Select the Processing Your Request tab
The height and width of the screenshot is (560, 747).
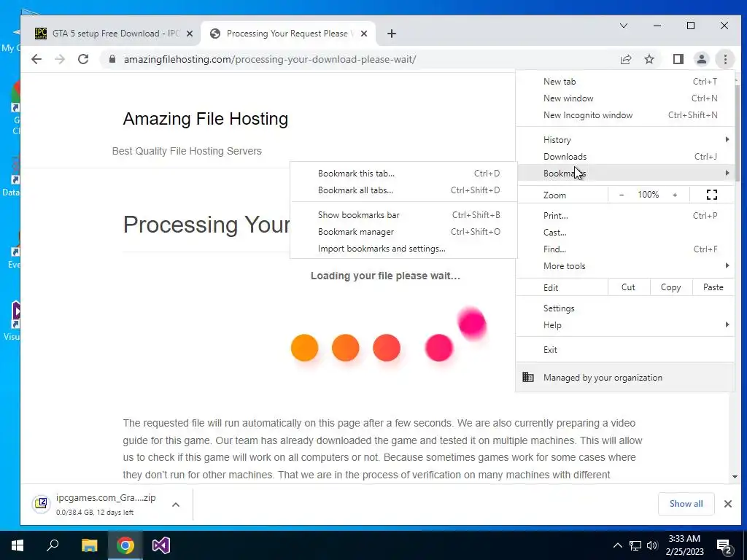coord(288,34)
